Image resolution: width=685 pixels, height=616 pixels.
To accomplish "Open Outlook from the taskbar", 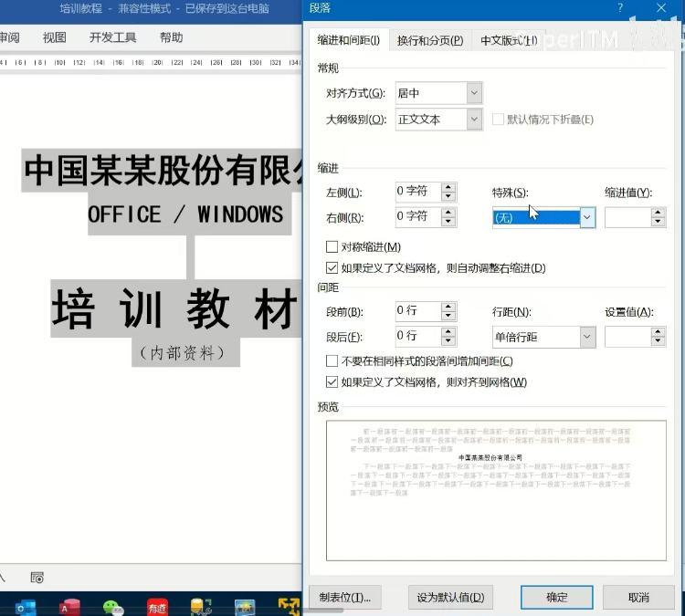I will point(26,607).
